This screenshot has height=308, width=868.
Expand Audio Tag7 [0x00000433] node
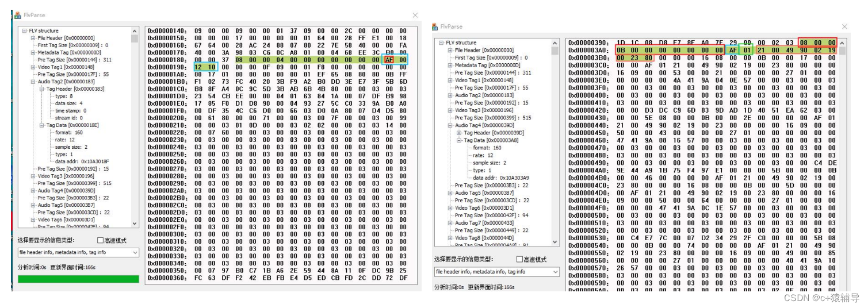coord(450,223)
